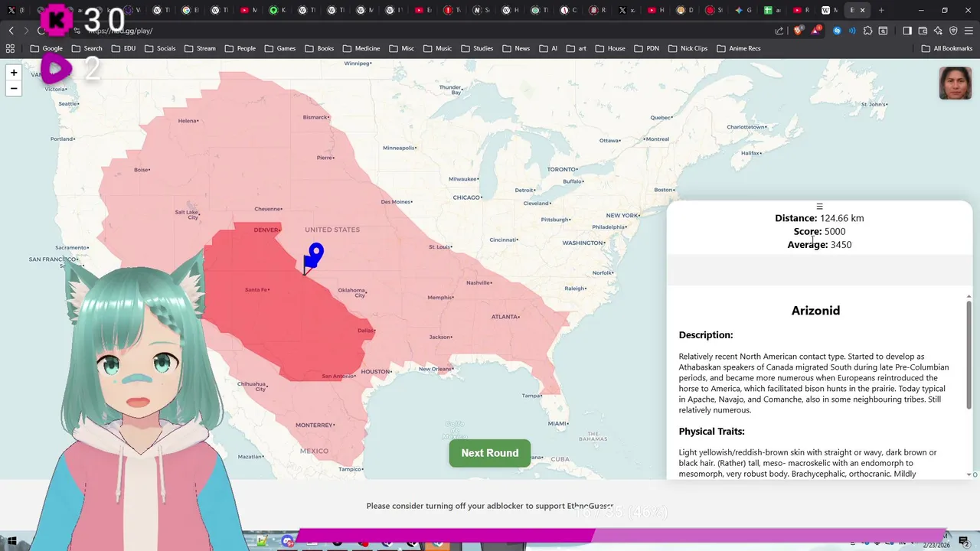980x551 pixels.
Task: Open Brave Rewards triangle icon
Action: click(815, 31)
